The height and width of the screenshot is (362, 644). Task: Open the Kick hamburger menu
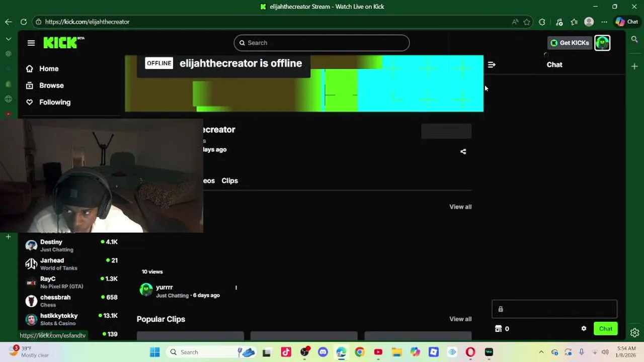pos(31,43)
